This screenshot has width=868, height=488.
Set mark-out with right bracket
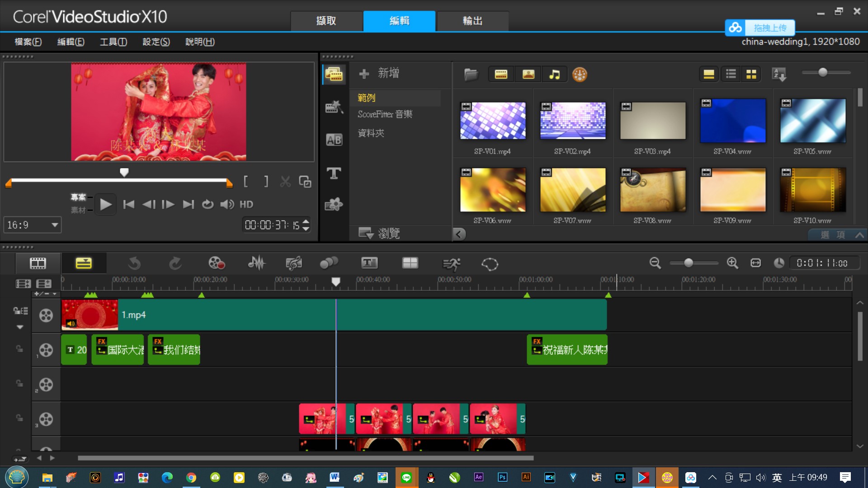tap(266, 182)
